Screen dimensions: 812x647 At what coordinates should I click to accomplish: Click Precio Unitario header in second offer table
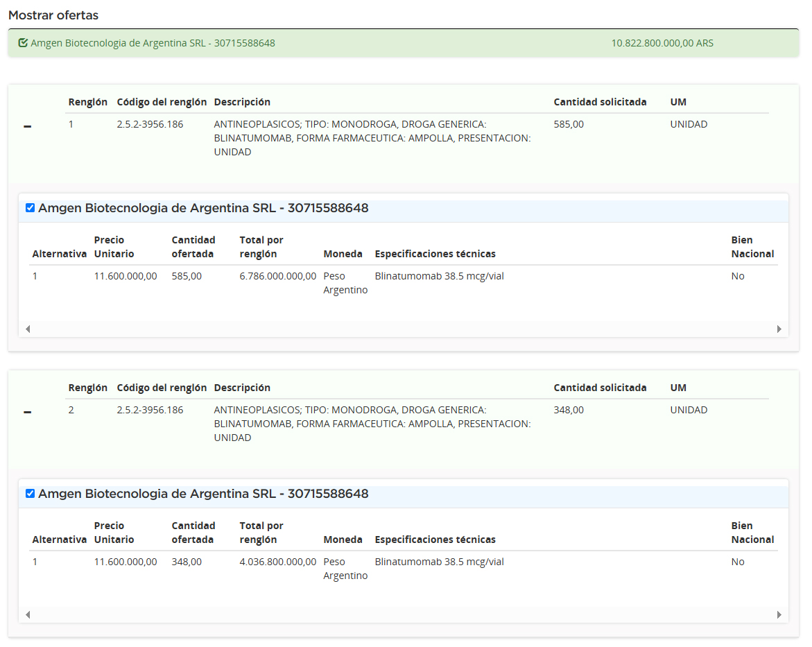[x=114, y=533]
